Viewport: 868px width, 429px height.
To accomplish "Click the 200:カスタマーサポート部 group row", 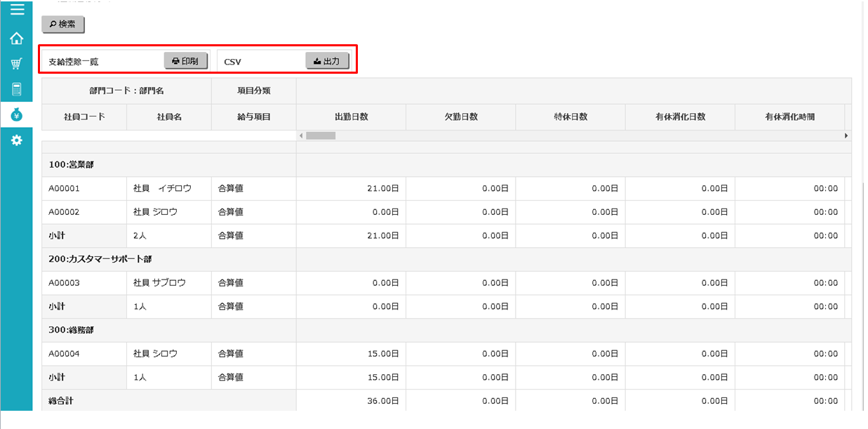I will [x=100, y=259].
